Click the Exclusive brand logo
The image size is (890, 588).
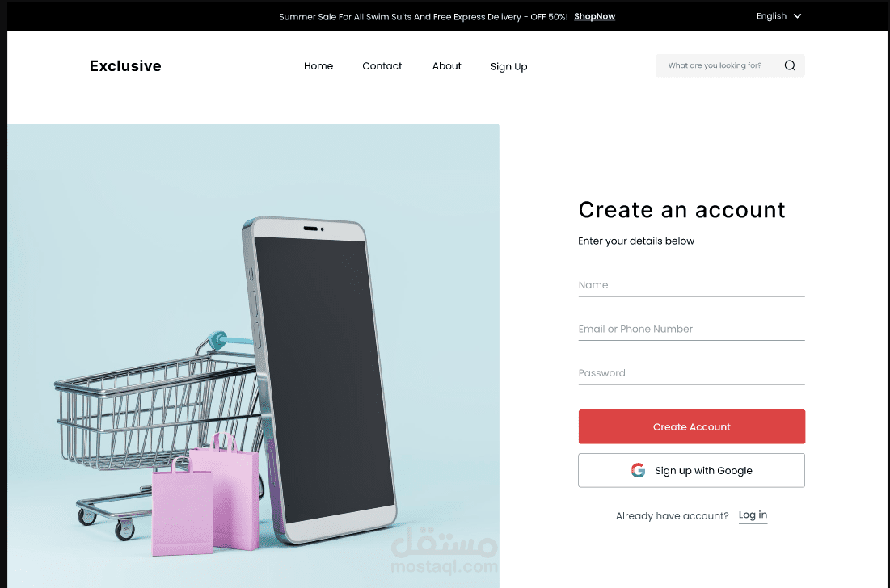click(125, 65)
